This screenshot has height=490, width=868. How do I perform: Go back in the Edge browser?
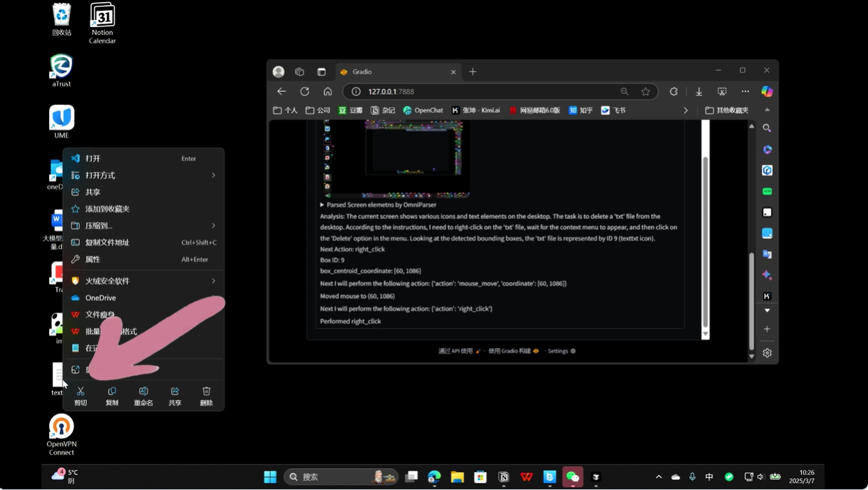click(x=281, y=91)
